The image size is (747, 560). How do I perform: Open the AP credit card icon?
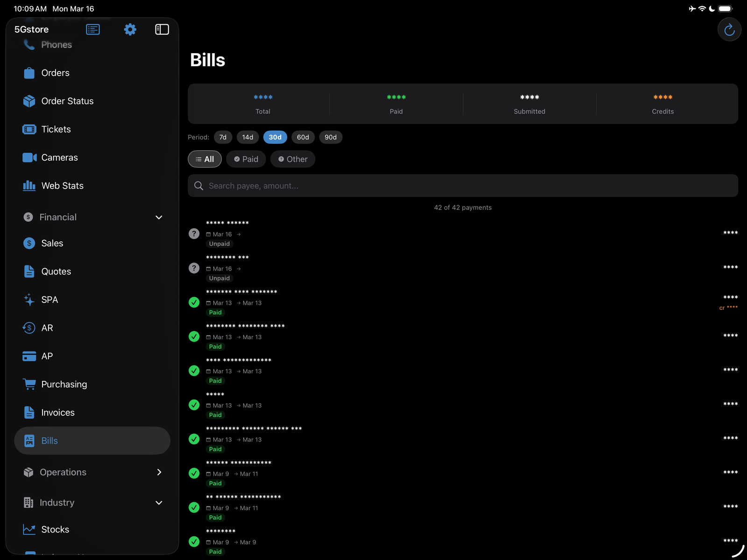pyautogui.click(x=28, y=356)
